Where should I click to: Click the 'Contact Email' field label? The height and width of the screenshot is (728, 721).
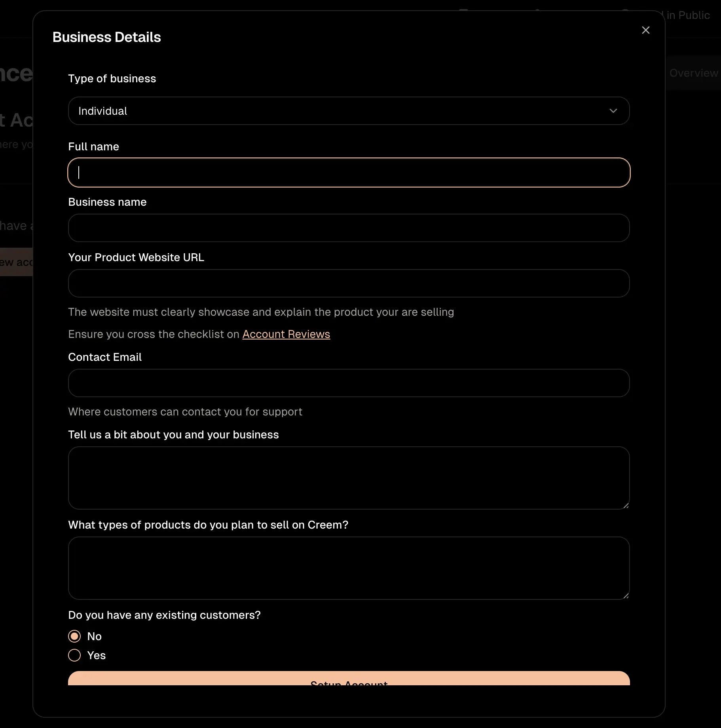pyautogui.click(x=105, y=357)
